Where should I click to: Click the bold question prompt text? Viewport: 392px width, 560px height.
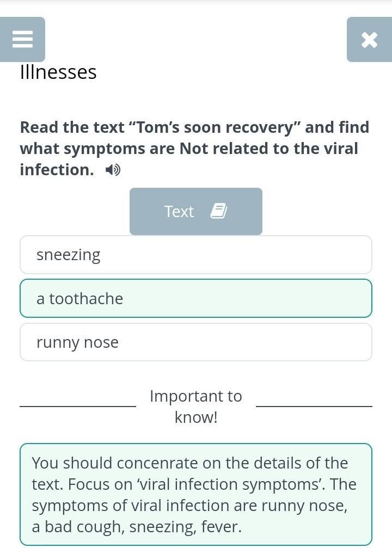(x=194, y=148)
